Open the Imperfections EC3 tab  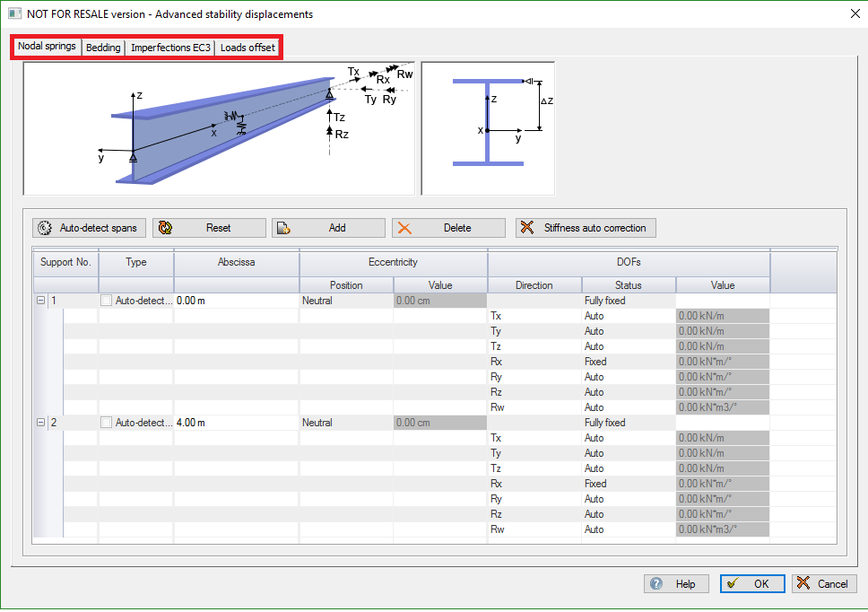coord(170,48)
